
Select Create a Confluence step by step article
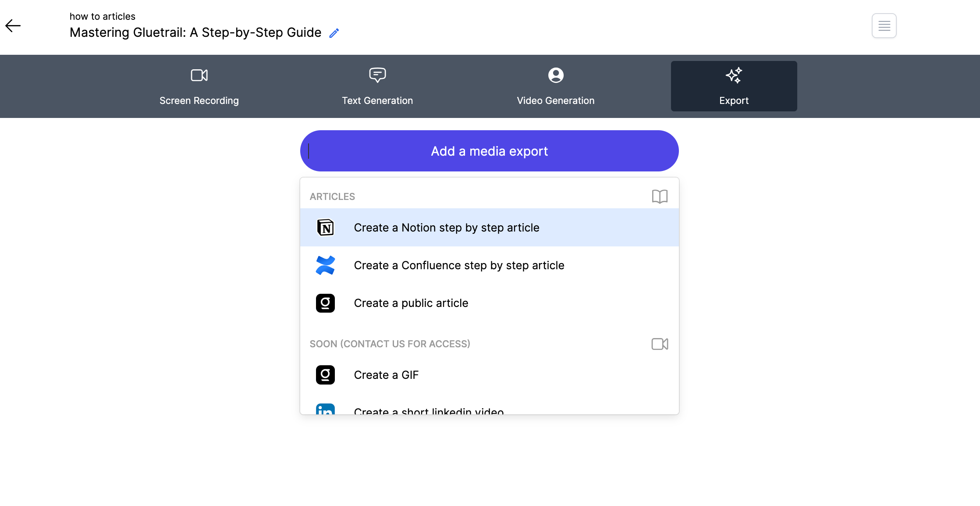click(x=458, y=265)
